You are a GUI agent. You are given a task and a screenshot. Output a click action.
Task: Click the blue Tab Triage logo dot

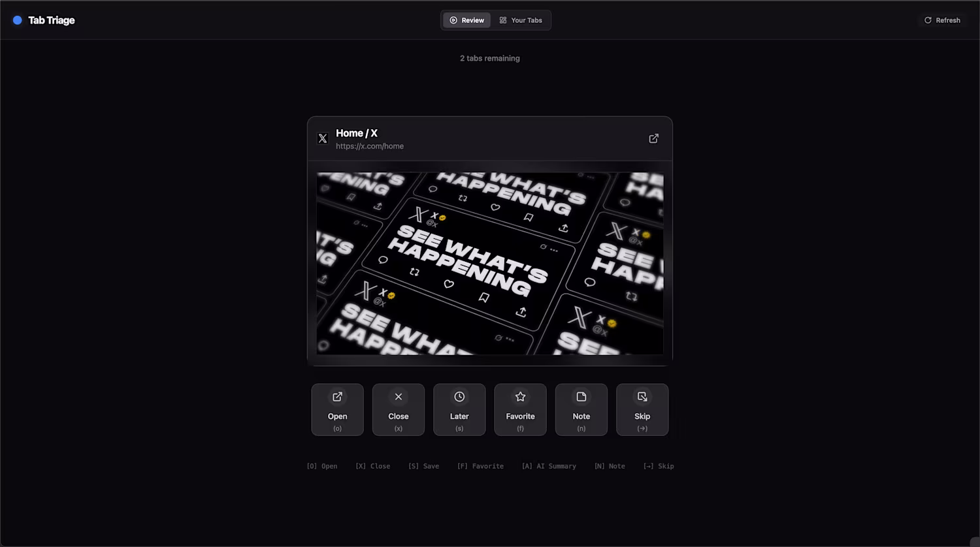pyautogui.click(x=18, y=20)
